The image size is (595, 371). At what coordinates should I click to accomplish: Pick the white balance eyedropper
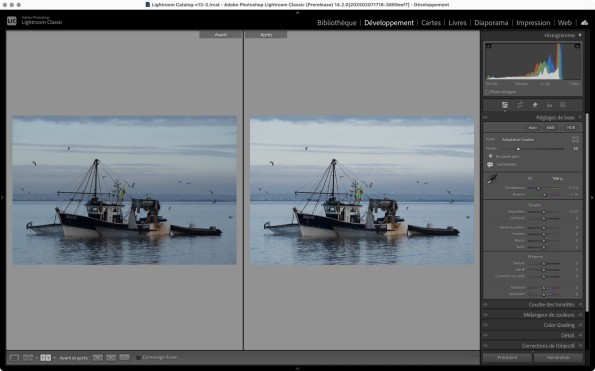point(492,179)
